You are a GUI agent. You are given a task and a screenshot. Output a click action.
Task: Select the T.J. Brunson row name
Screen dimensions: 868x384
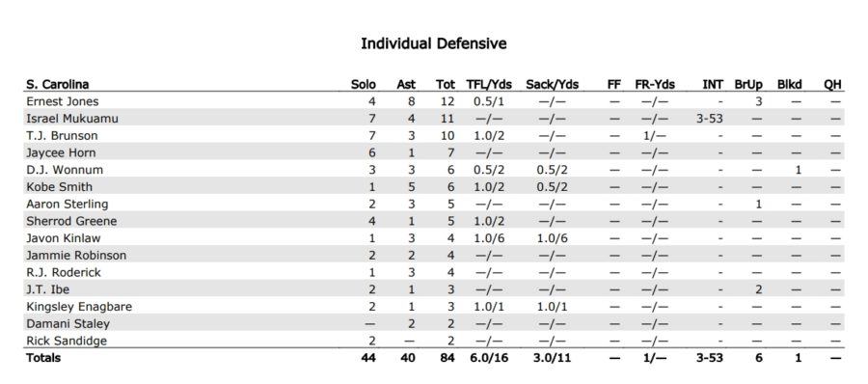click(x=62, y=136)
